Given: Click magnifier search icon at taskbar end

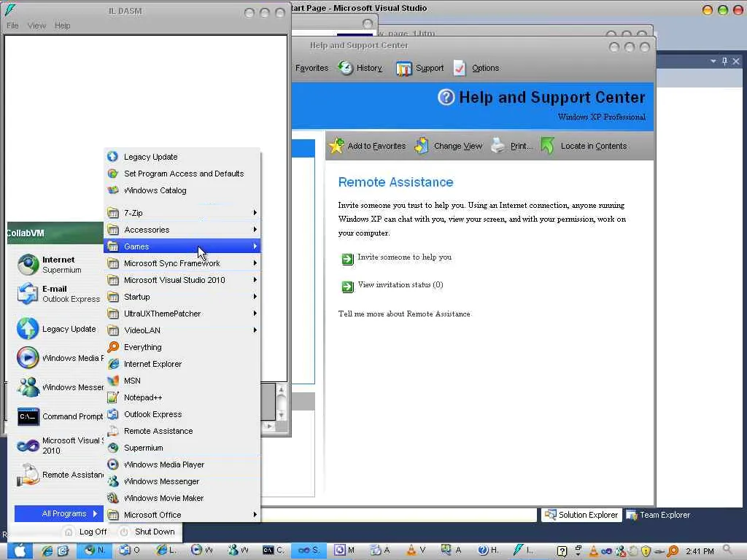Looking at the screenshot, I should pos(727,550).
